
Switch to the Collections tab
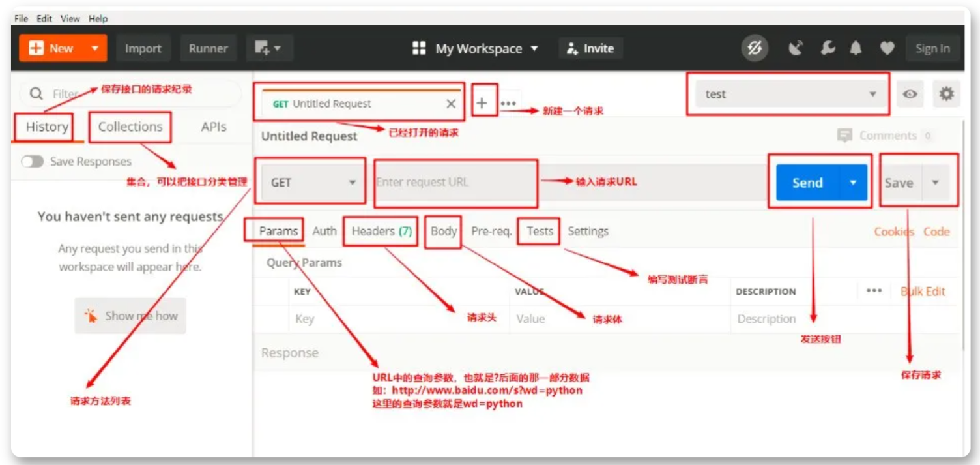click(130, 127)
